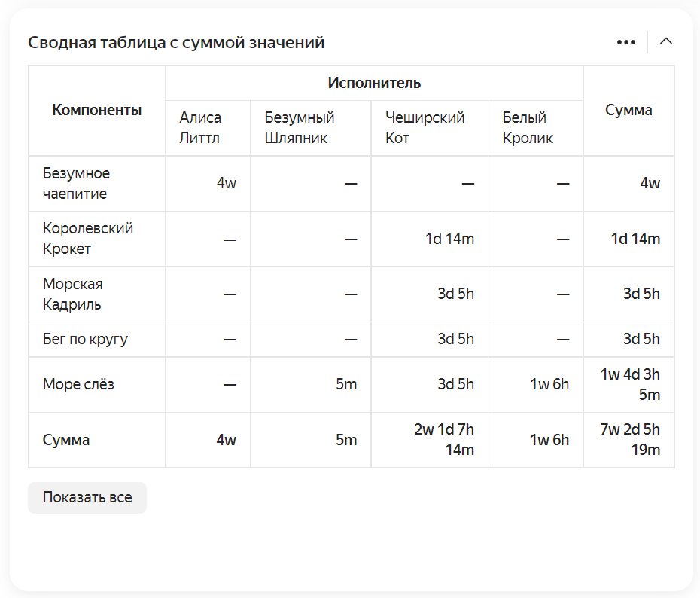700x598 pixels.
Task: Click the Королевский Крокет row label
Action: click(x=87, y=239)
